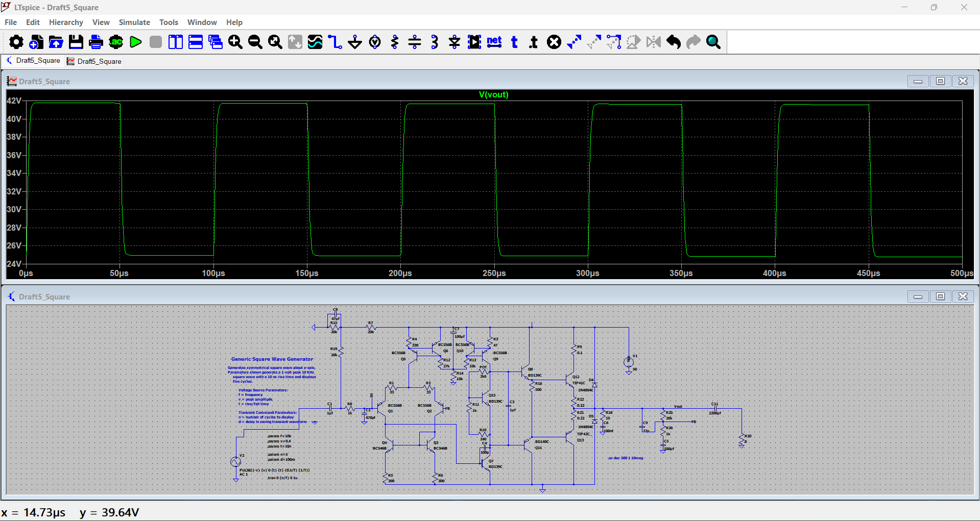Place a Ground symbol
Screen dimensions: 980x521
355,42
